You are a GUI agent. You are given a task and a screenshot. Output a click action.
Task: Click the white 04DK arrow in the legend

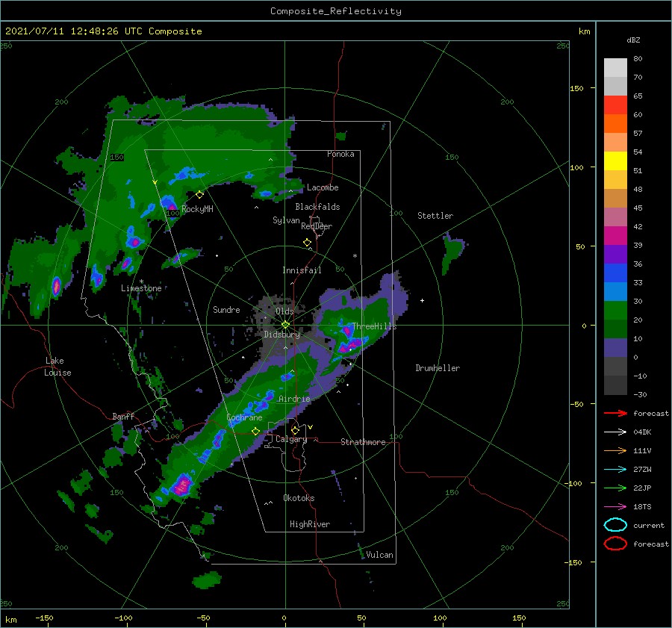[615, 432]
